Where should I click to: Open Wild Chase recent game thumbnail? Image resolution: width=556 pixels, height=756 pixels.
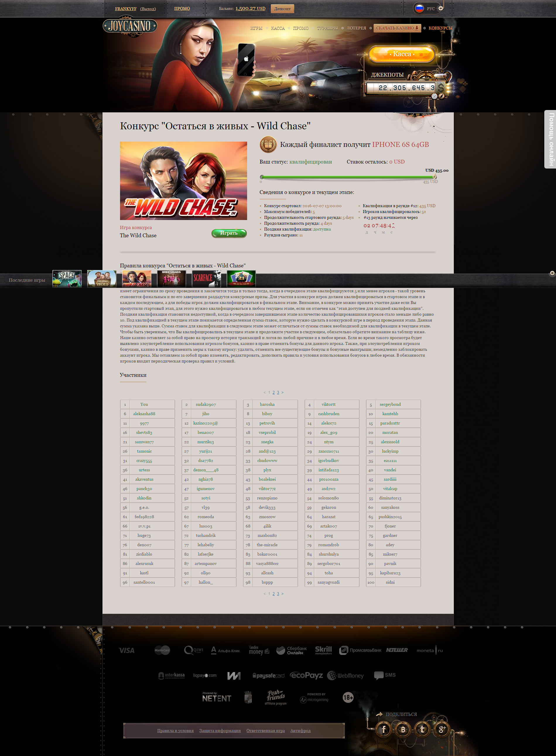click(137, 279)
